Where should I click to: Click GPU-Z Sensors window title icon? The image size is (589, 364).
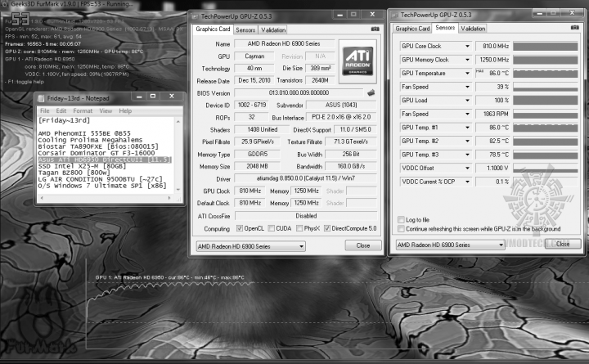pyautogui.click(x=395, y=15)
